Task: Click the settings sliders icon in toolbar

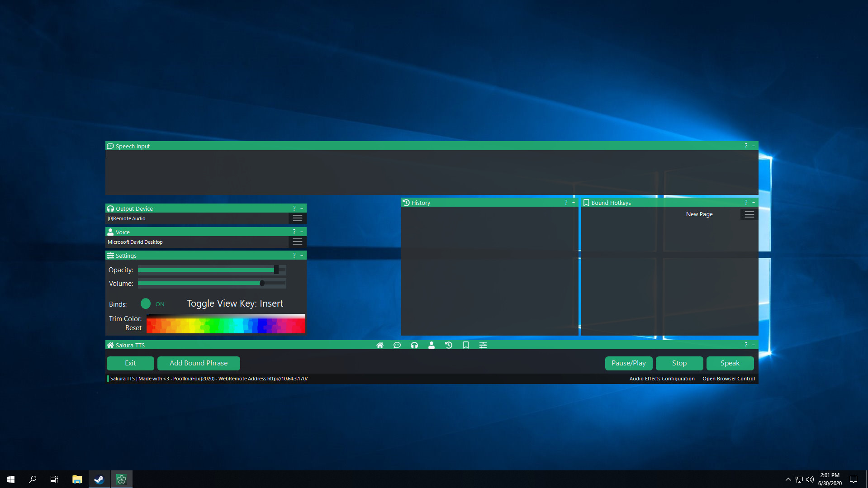Action: tap(483, 345)
